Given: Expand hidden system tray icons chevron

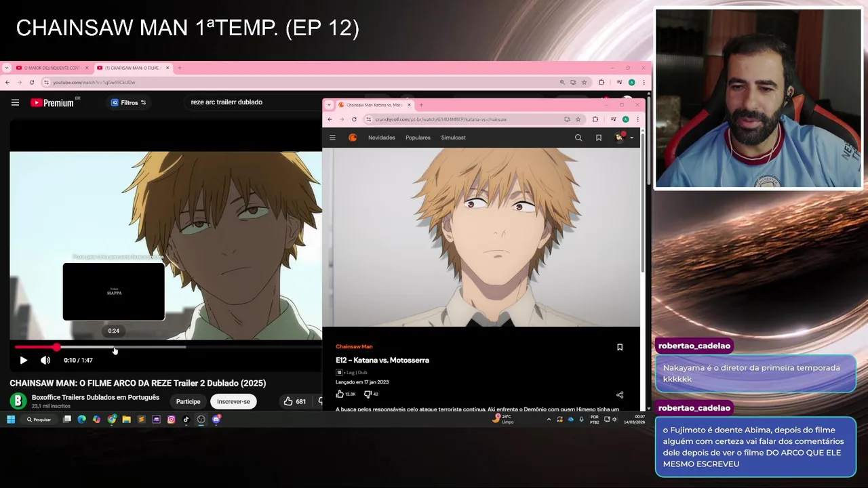Looking at the screenshot, I should [549, 420].
